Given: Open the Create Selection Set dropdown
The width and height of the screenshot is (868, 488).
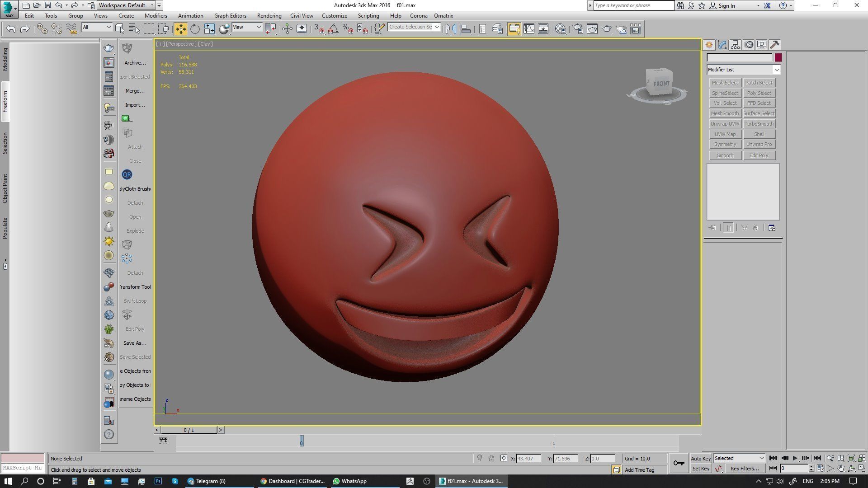Looking at the screenshot, I should coord(414,27).
